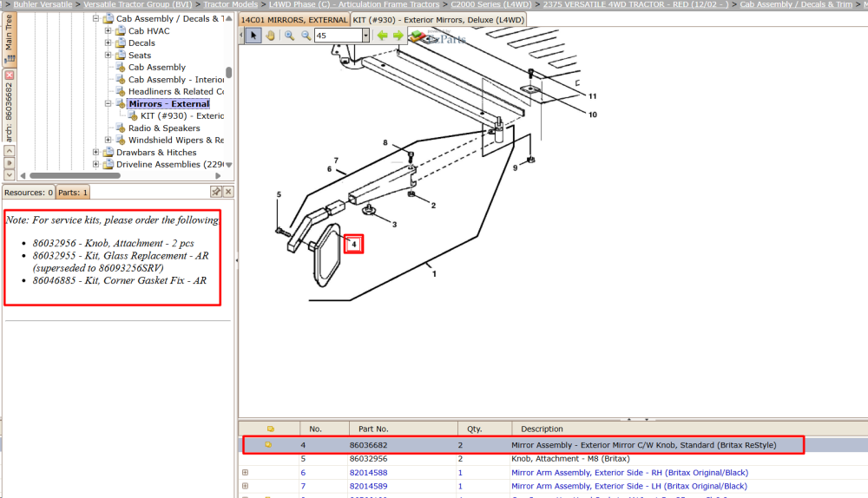Open KIT (#930) child tree item

point(182,116)
